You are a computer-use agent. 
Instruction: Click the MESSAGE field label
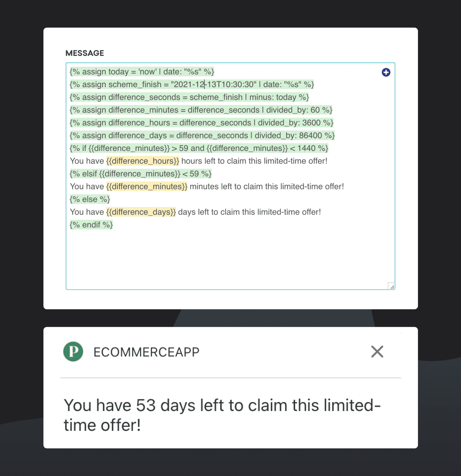click(85, 53)
